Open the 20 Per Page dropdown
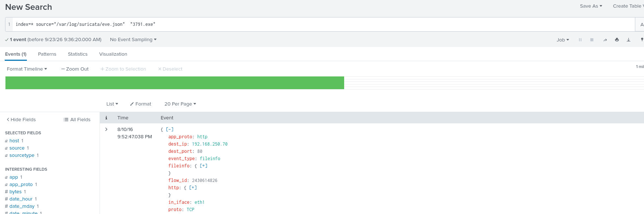Viewport: 644px width, 214px height. click(180, 104)
